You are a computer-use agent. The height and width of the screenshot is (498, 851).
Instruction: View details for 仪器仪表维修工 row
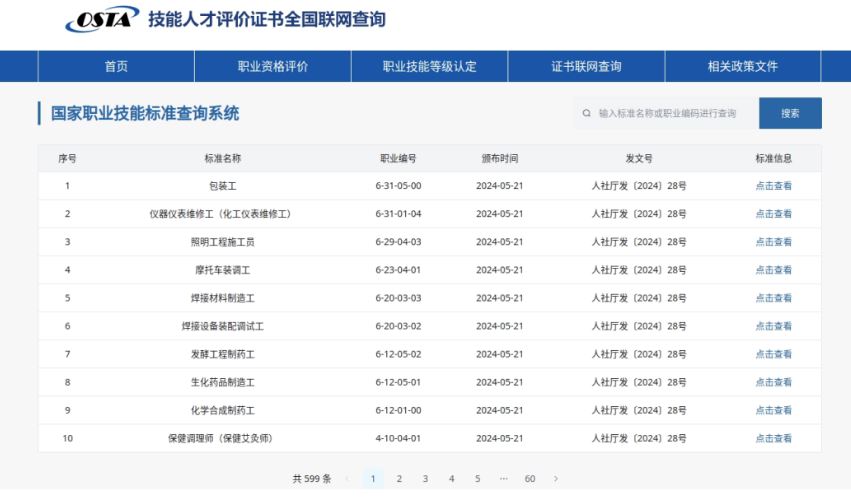coord(773,214)
